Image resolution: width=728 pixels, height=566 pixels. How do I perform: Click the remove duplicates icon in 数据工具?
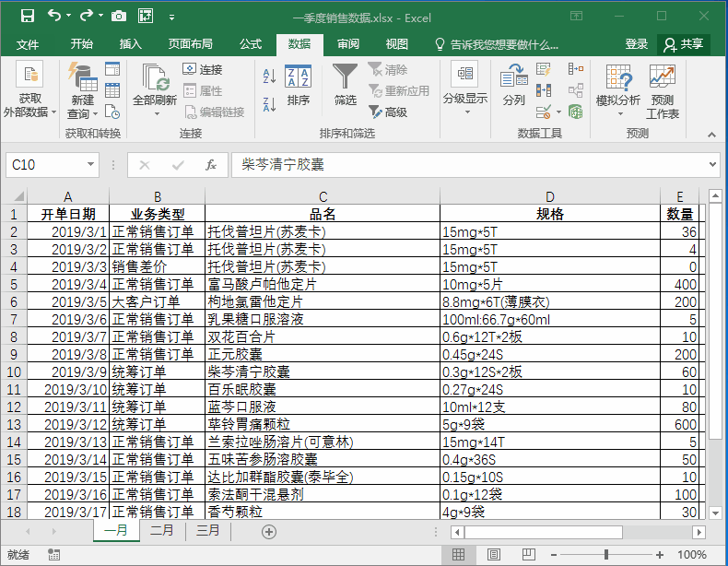pyautogui.click(x=543, y=90)
